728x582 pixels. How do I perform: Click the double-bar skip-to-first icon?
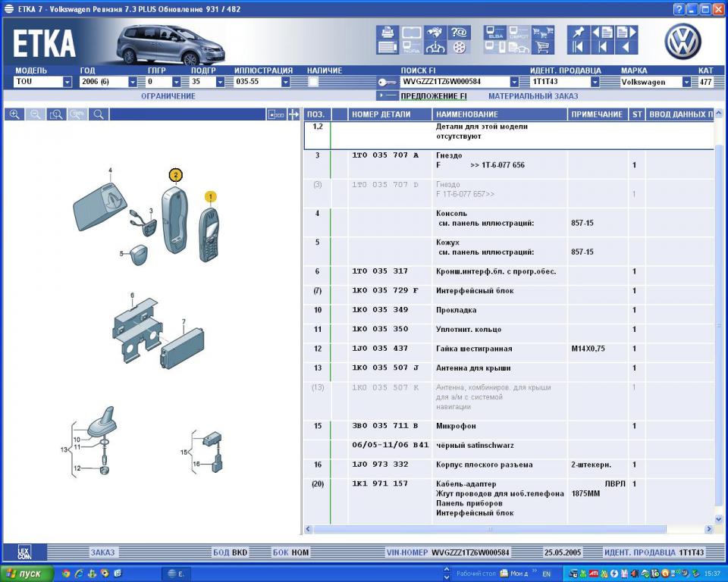click(x=578, y=47)
